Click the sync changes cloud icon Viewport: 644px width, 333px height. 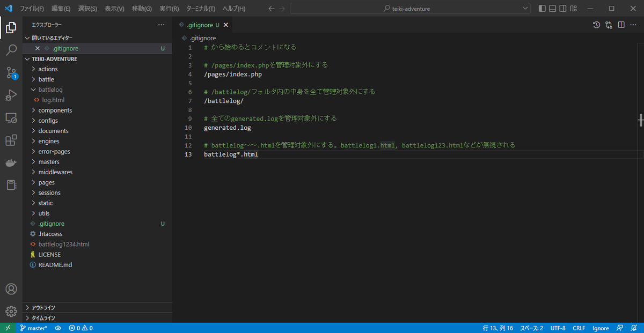tap(57, 328)
